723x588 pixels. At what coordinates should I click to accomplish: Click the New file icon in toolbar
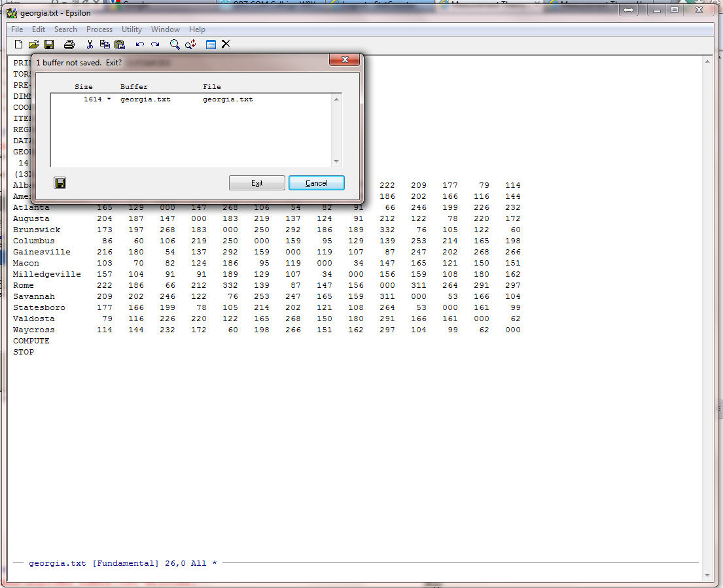tap(18, 44)
